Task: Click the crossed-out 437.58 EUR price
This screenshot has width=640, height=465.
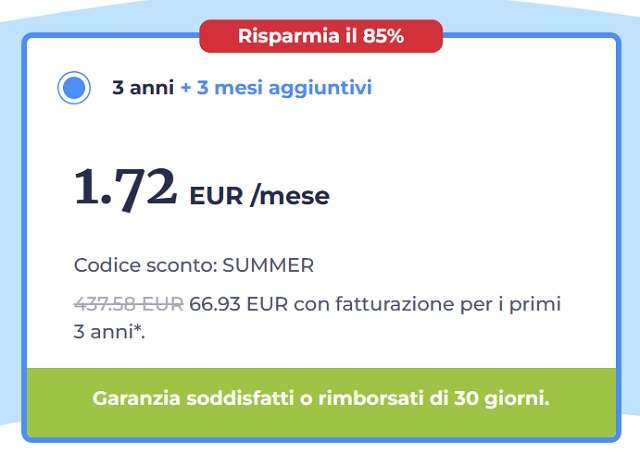Action: (x=128, y=303)
